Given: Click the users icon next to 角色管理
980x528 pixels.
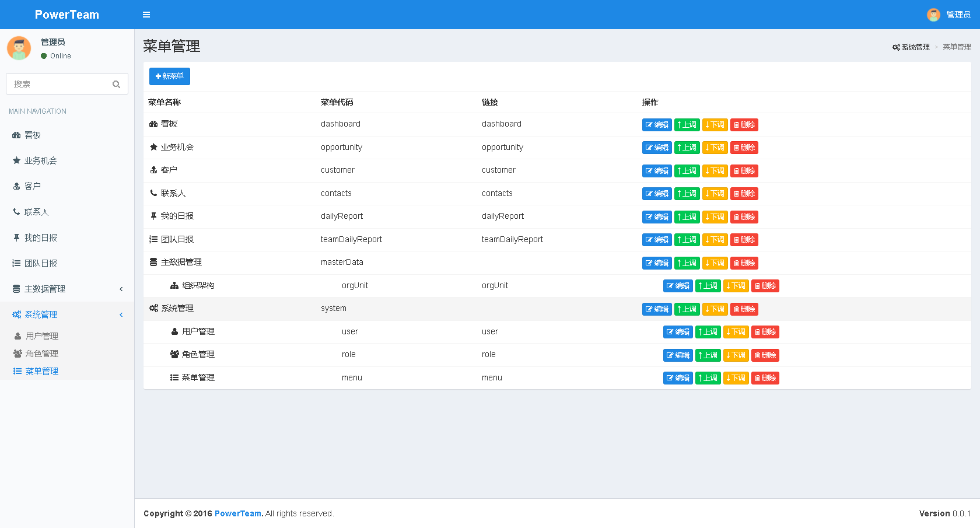Looking at the screenshot, I should 18,354.
